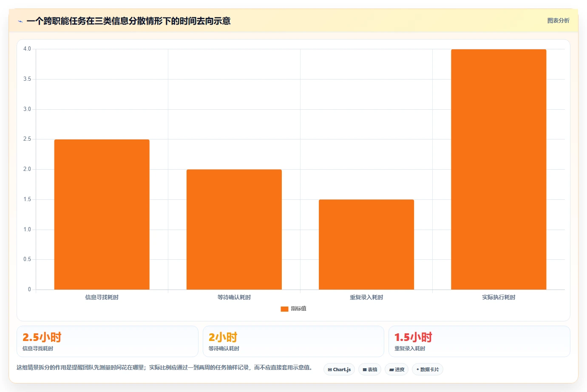Screen dimensions: 587x392
Task: Click the 4.0 y-axis tick label
Action: [x=27, y=49]
